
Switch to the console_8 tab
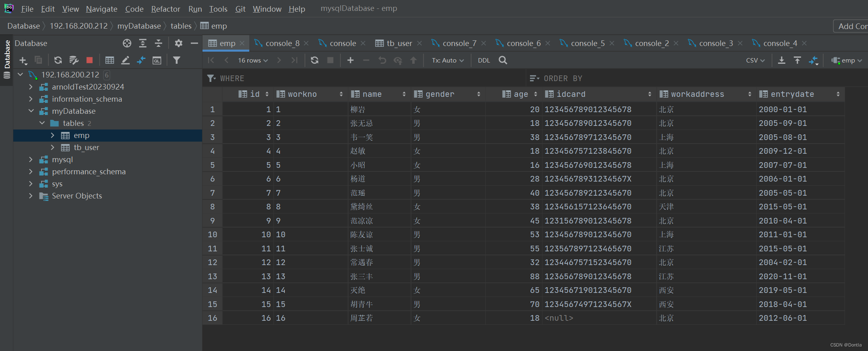[282, 43]
